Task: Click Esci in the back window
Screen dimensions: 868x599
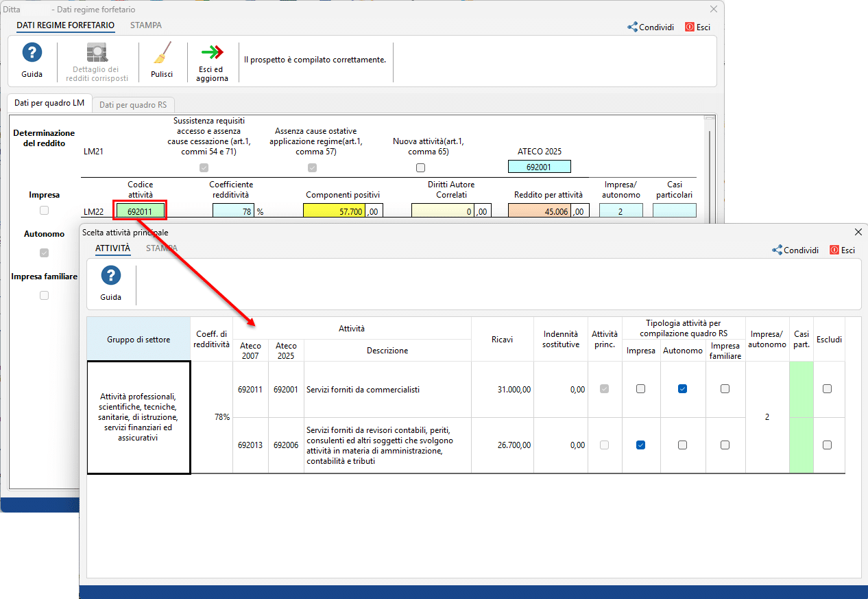Action: [x=697, y=27]
